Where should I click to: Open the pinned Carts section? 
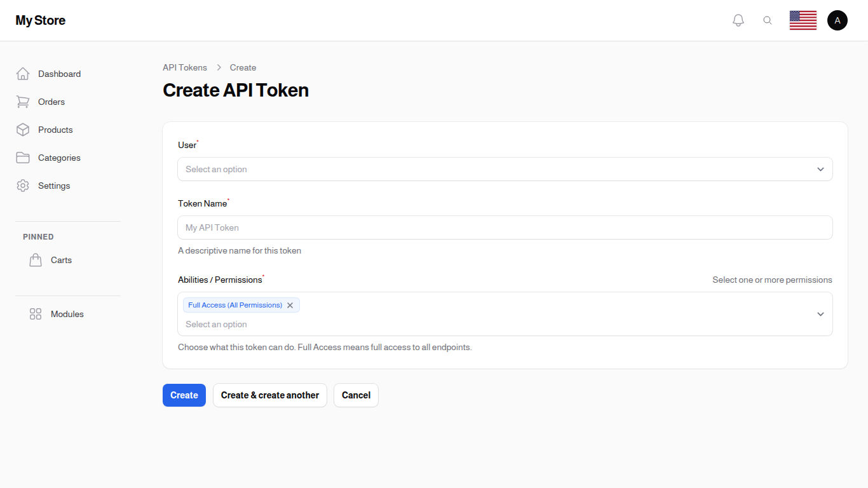(61, 260)
